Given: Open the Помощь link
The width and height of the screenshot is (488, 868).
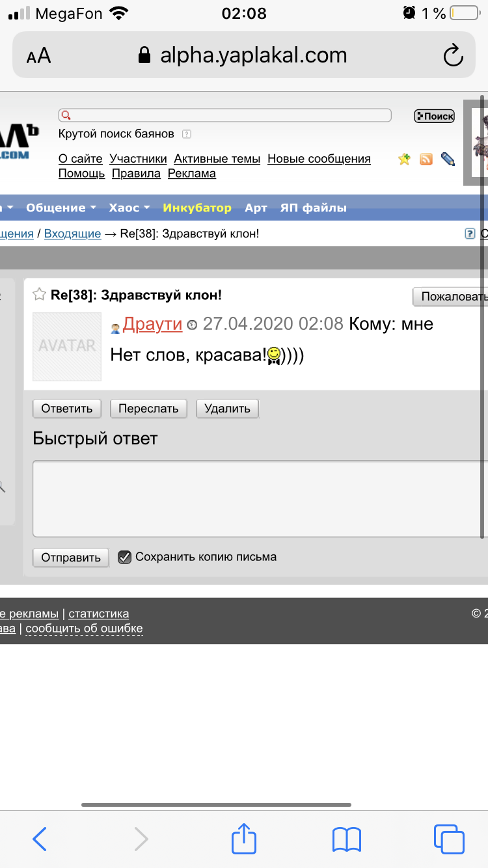Looking at the screenshot, I should coord(81,174).
